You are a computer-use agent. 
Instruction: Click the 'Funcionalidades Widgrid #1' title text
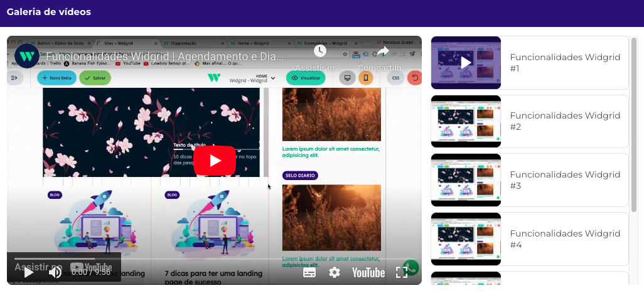565,63
